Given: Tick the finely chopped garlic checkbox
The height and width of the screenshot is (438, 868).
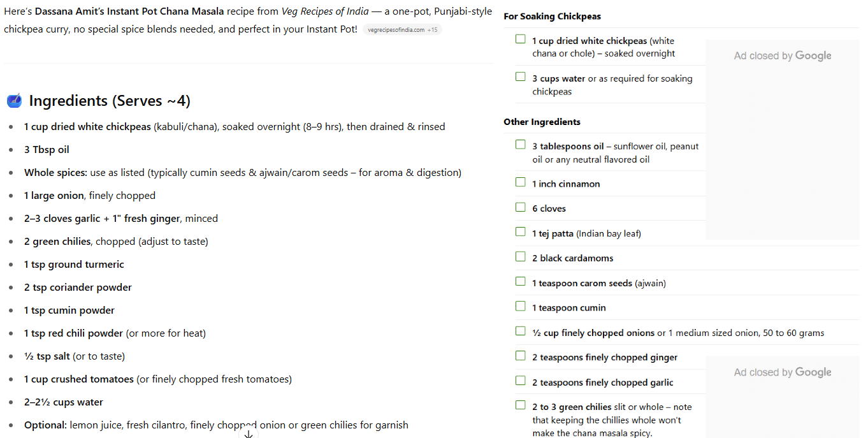Looking at the screenshot, I should pos(521,381).
